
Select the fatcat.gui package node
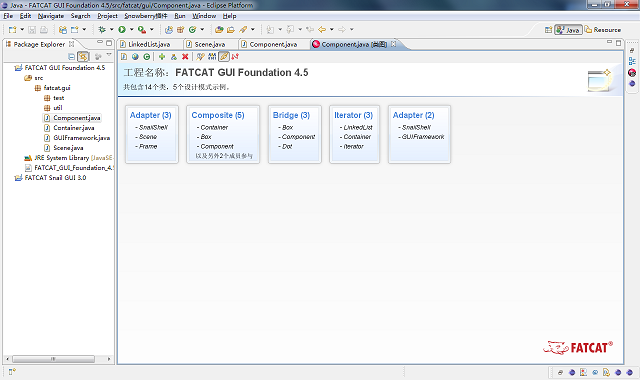point(57,88)
